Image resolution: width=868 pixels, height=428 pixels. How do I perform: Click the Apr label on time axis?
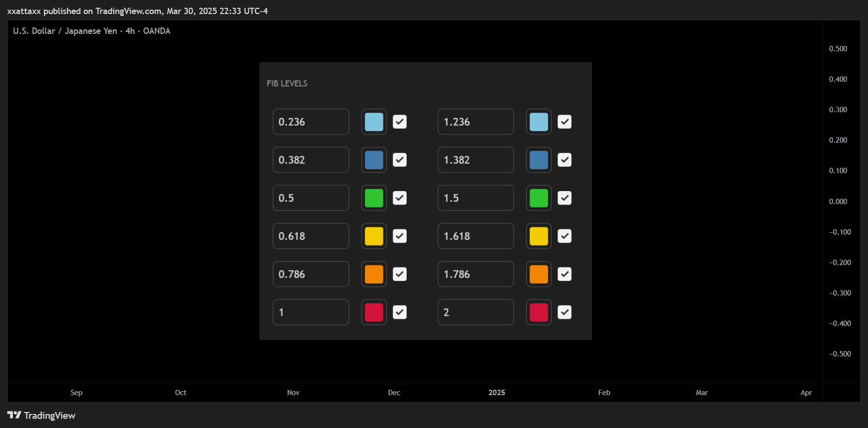pos(806,393)
